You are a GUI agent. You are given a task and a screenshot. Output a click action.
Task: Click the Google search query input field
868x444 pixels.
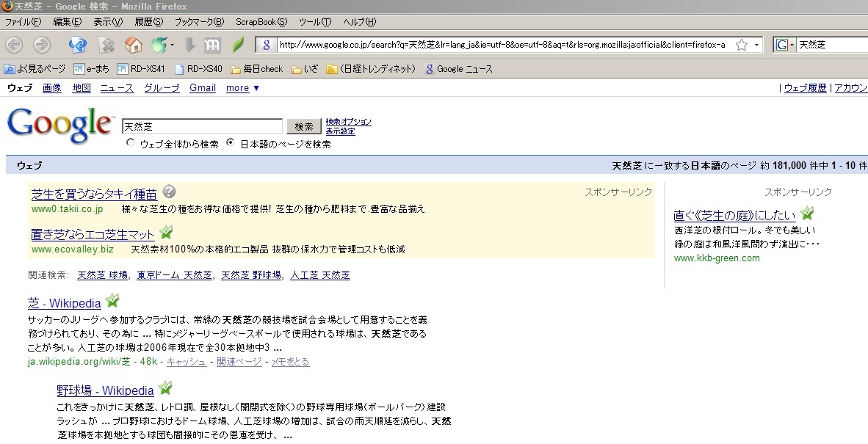[x=202, y=126]
